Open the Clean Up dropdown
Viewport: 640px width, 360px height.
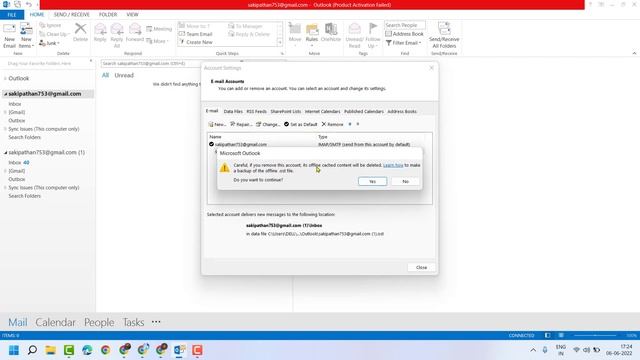(x=54, y=34)
